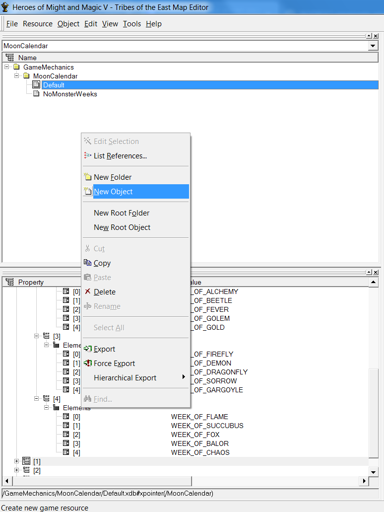The width and height of the screenshot is (384, 512).
Task: Click the Name column header
Action: pyautogui.click(x=191, y=58)
